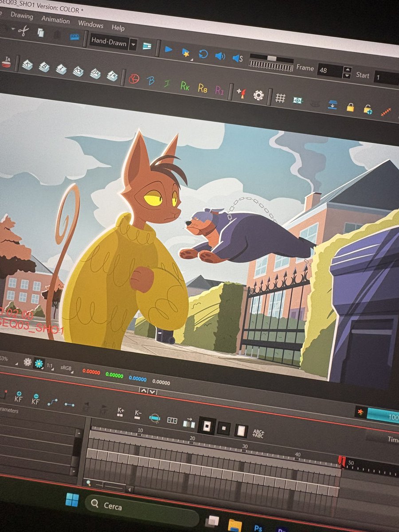Click the blue B mark drawing icon
This screenshot has width=399, height=532.
[151, 81]
